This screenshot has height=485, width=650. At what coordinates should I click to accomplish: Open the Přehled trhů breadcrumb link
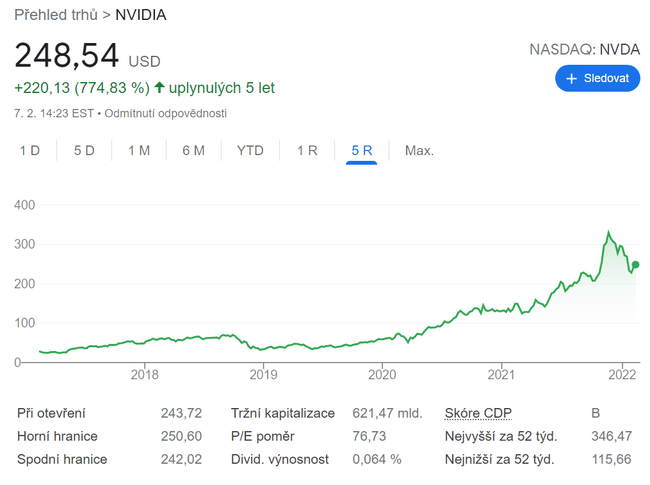click(56, 15)
